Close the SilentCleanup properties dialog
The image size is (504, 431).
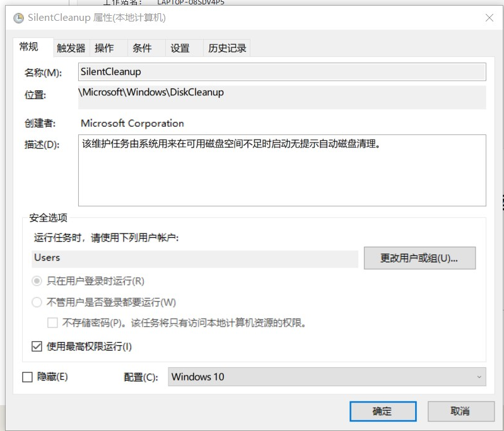489,18
